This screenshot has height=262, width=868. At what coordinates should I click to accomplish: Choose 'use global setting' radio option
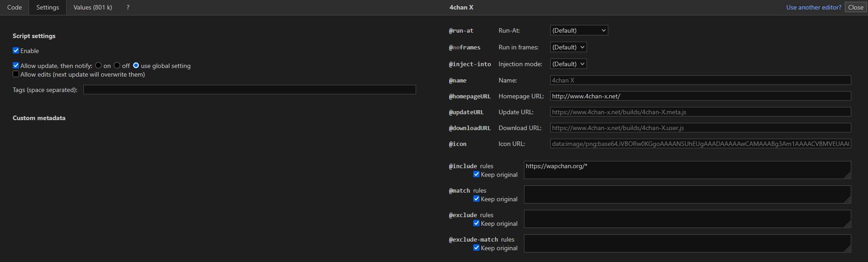pos(136,66)
